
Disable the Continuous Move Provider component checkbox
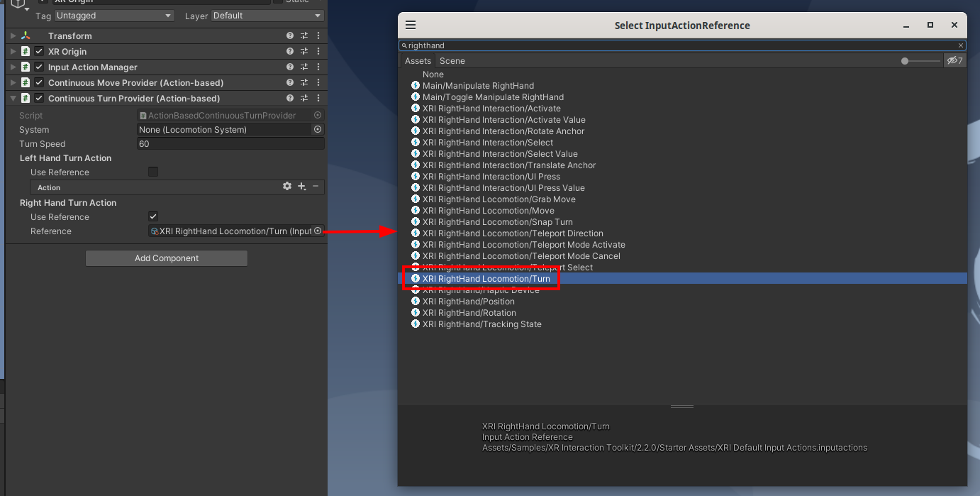click(x=39, y=83)
